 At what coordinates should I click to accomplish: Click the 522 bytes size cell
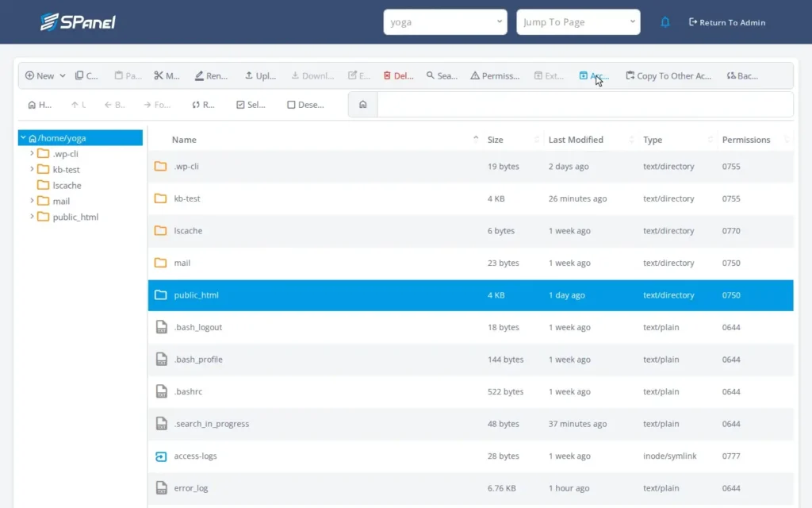tap(505, 391)
